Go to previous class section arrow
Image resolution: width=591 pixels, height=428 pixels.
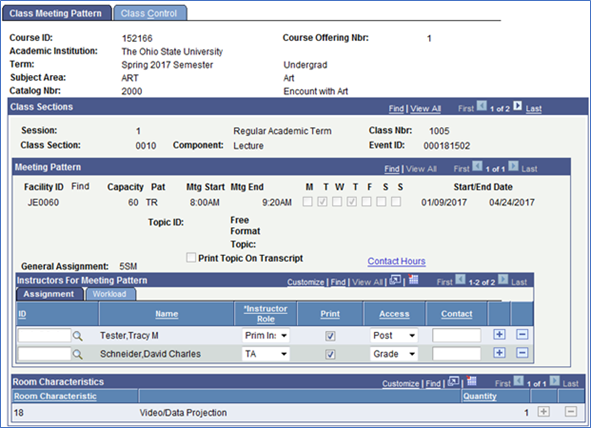pos(481,106)
